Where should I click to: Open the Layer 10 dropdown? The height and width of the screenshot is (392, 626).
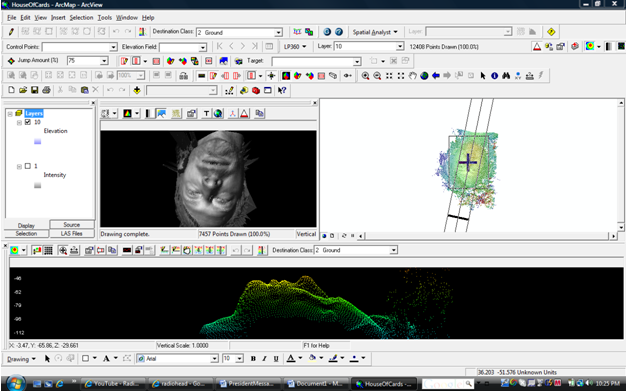(x=400, y=47)
